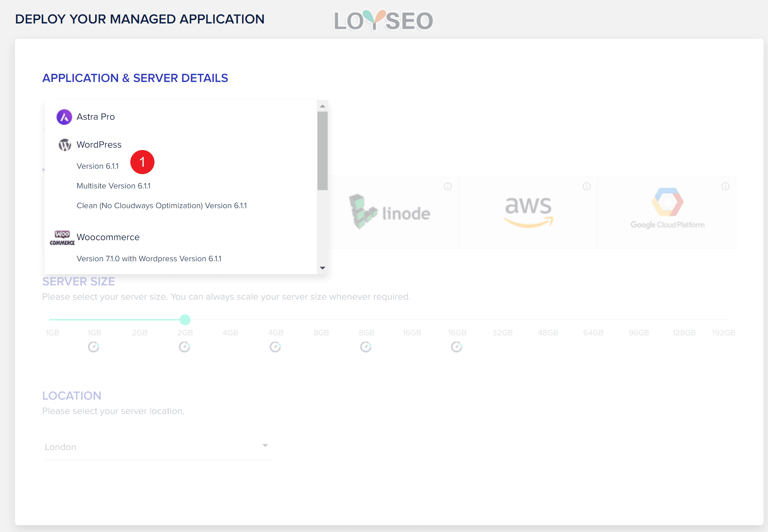Click the 192GB server size label
The height and width of the screenshot is (532, 768).
[723, 333]
